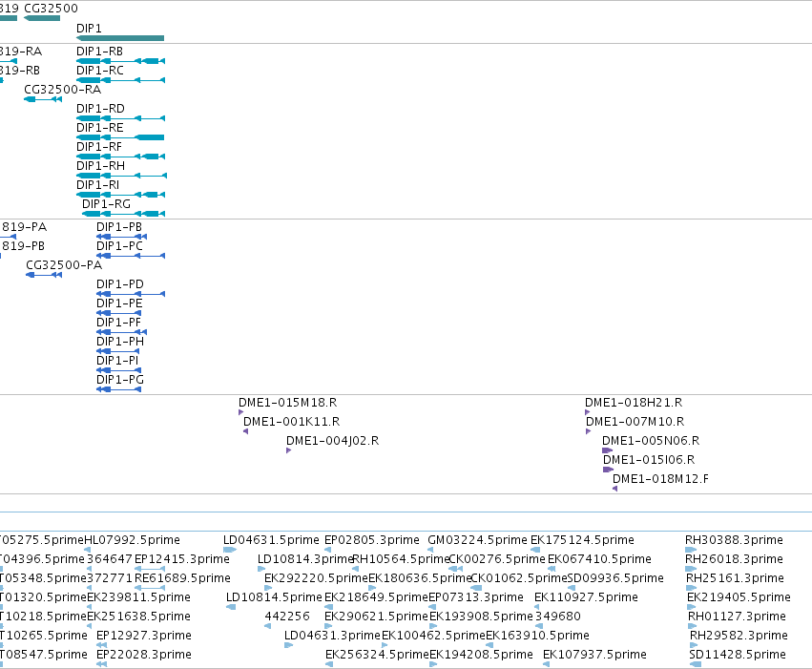The height and width of the screenshot is (669, 812).
Task: Open the EK218649.5prime EST label
Action: coord(377,598)
